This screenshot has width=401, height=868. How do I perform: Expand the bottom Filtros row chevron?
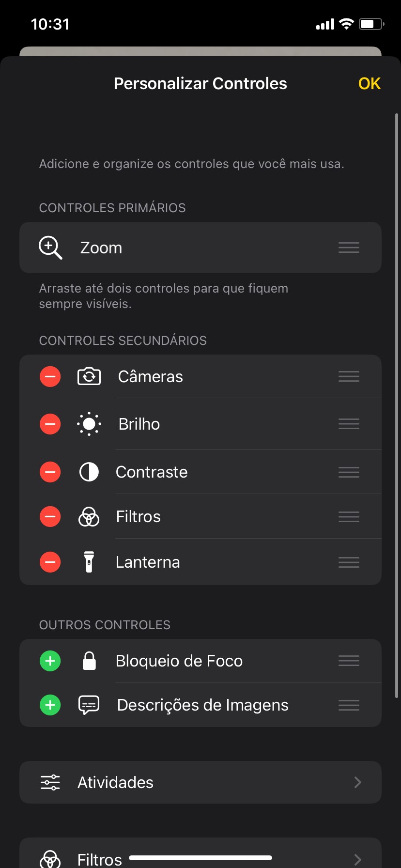point(357,859)
